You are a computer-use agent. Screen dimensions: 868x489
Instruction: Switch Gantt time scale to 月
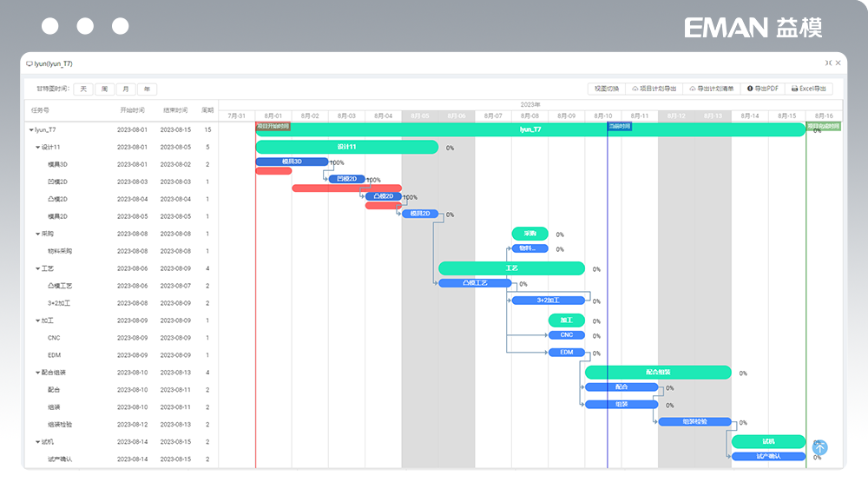(126, 89)
